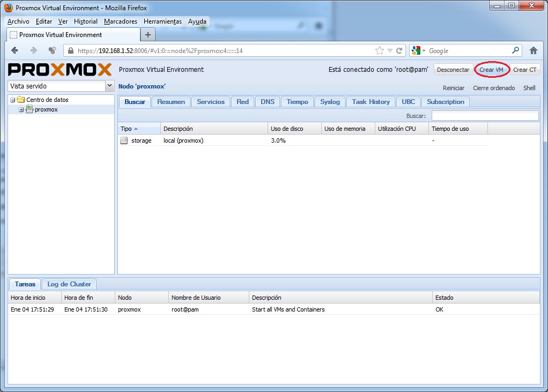The width and height of the screenshot is (548, 392).
Task: Click the Proxmox logo
Action: point(60,70)
